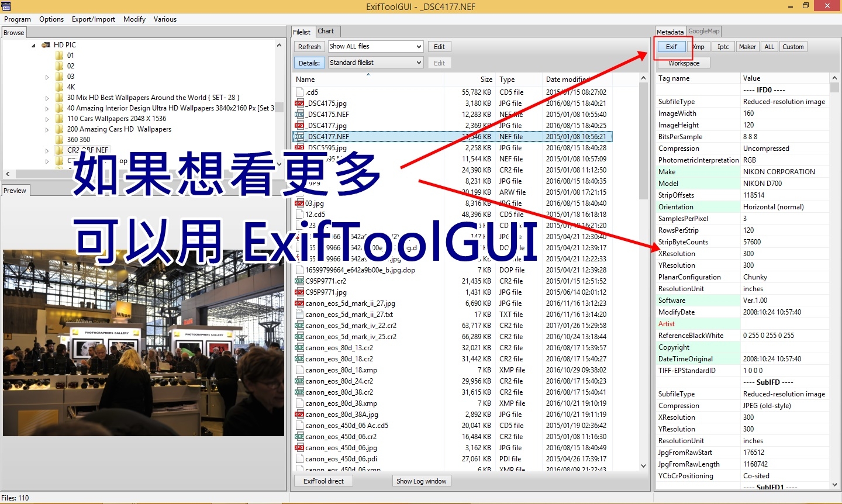Expand the 30 Mix HD Best Wallpapers folder
Viewport: 842px width, 504px height.
pyautogui.click(x=47, y=98)
